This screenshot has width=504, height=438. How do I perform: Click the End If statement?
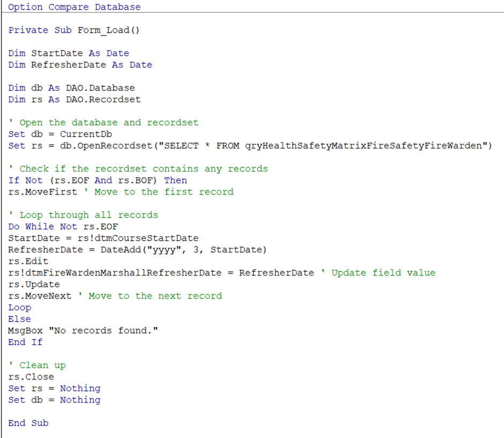point(25,342)
